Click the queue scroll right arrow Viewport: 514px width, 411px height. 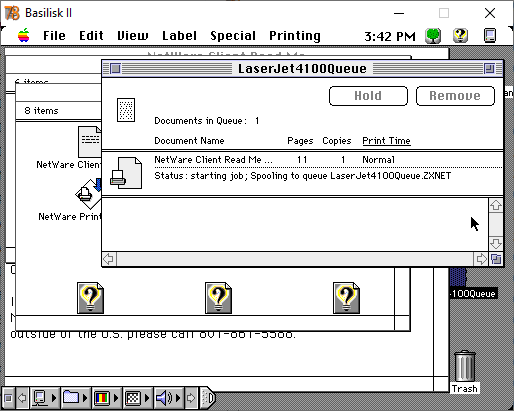tap(481, 259)
